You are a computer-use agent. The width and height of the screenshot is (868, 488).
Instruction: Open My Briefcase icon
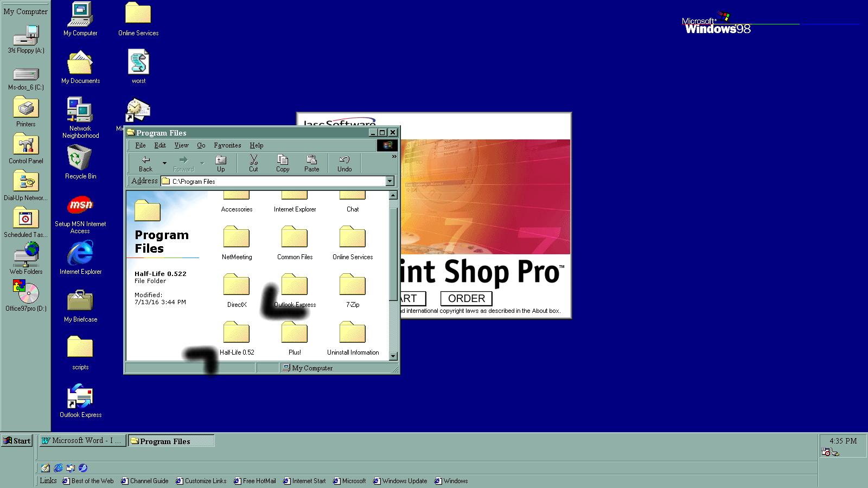point(80,306)
